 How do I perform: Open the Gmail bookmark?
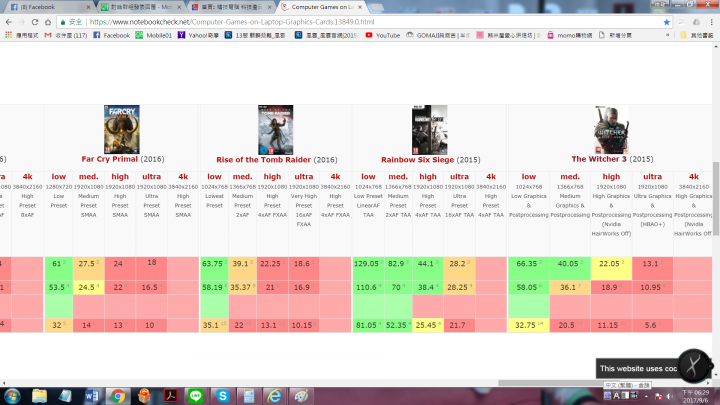[x=65, y=35]
